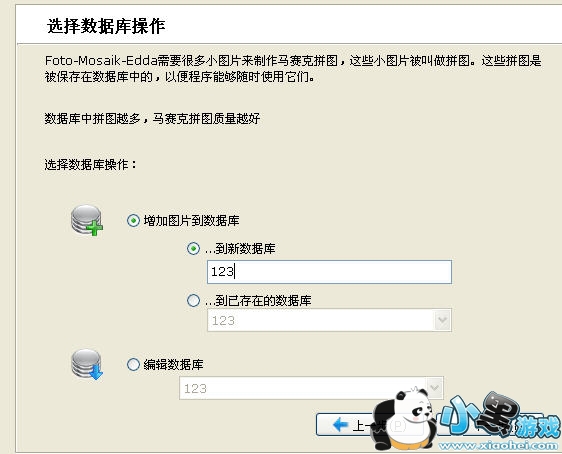The image size is (562, 454).
Task: Click the blue back arrow icon
Action: tap(340, 425)
